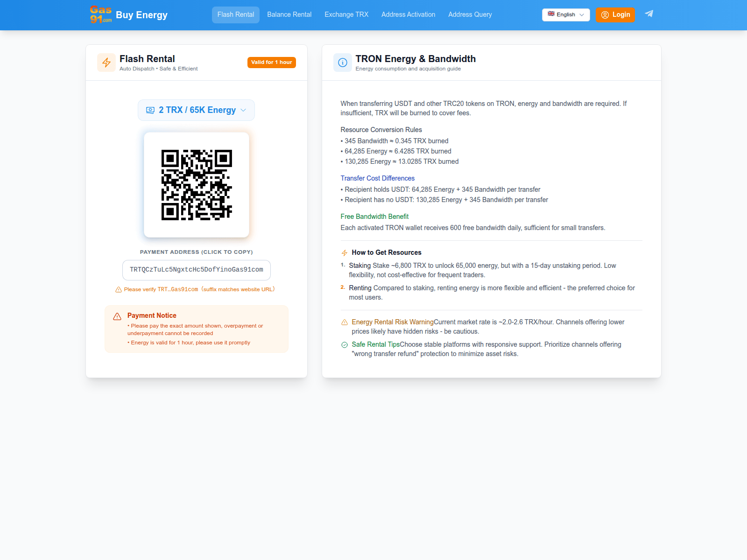Open the Telegram paper plane icon

(x=649, y=14)
